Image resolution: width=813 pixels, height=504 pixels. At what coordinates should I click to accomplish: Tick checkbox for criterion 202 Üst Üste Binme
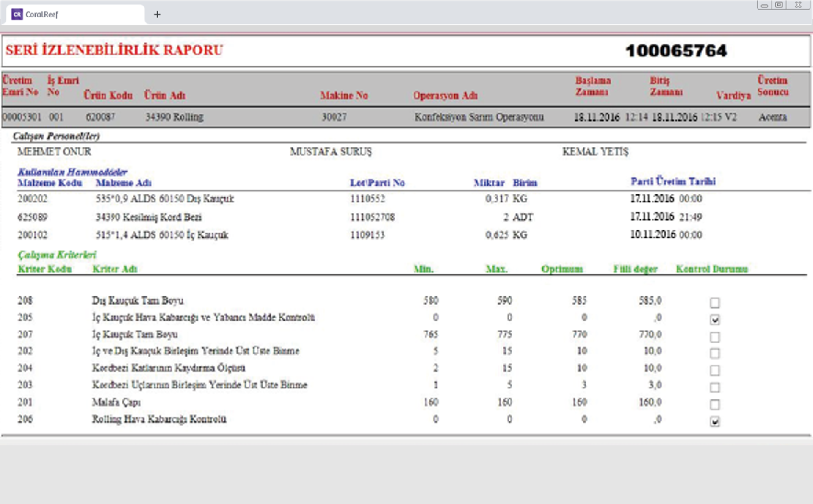(715, 353)
